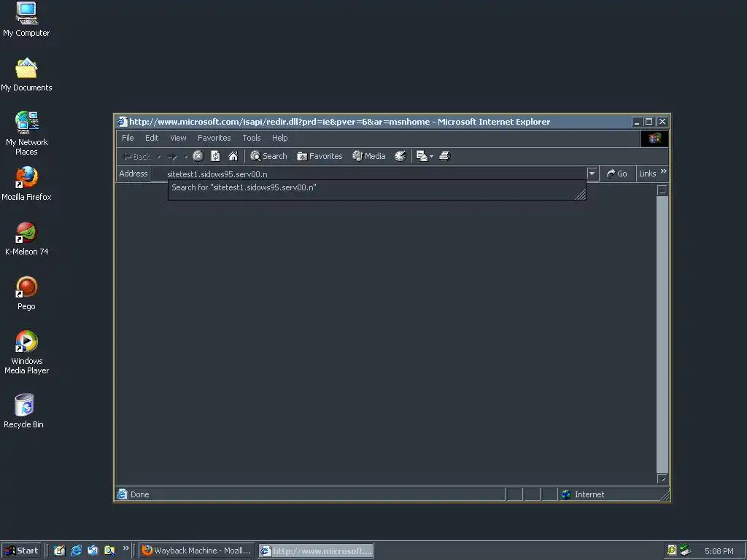Expand the Quick Launch overflow chevron

tap(125, 548)
